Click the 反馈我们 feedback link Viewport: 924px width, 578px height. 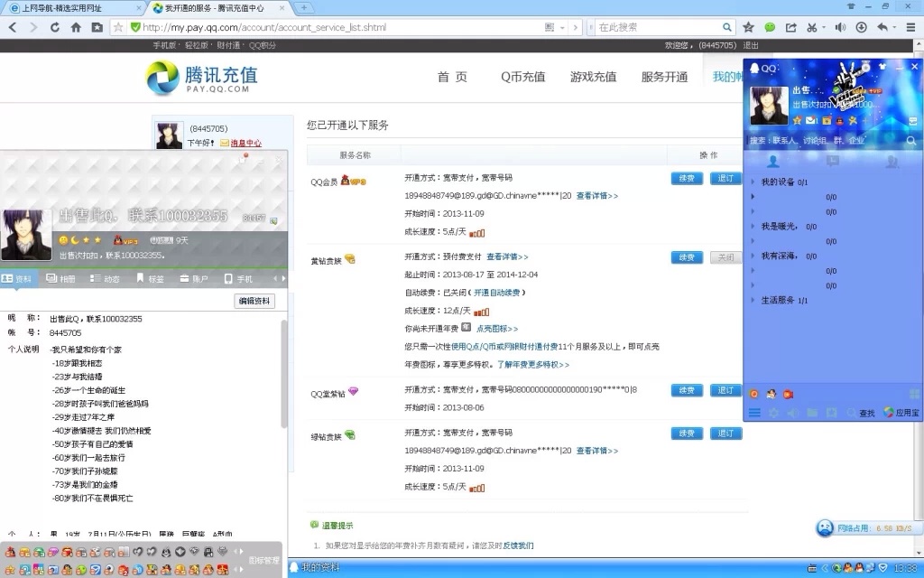[518, 545]
